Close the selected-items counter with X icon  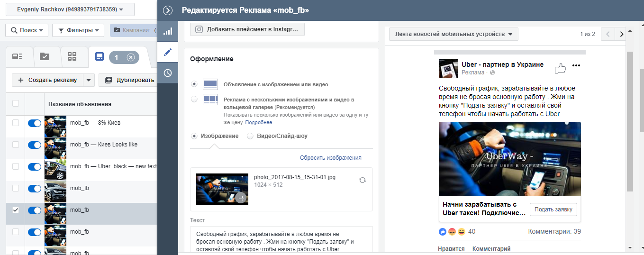click(131, 57)
